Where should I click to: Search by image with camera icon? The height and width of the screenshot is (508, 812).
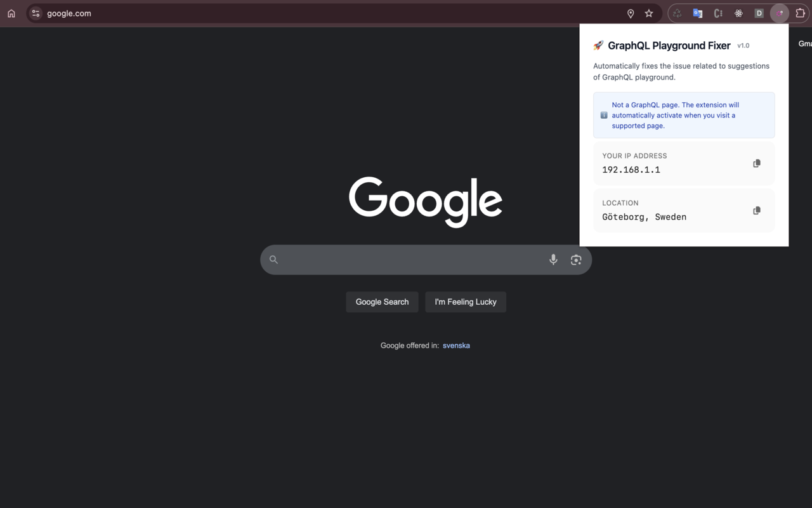[576, 260]
